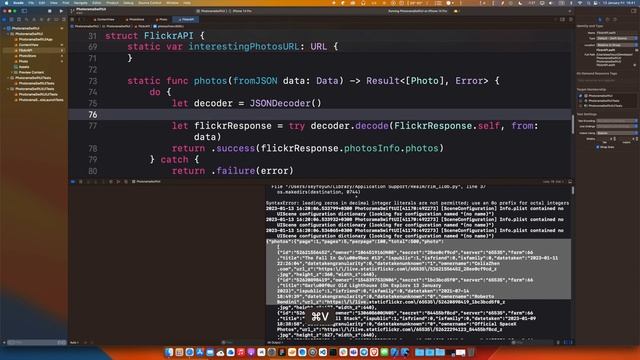
Task: Click the source editor vertical scrollbar
Action: pyautogui.click(x=572, y=124)
